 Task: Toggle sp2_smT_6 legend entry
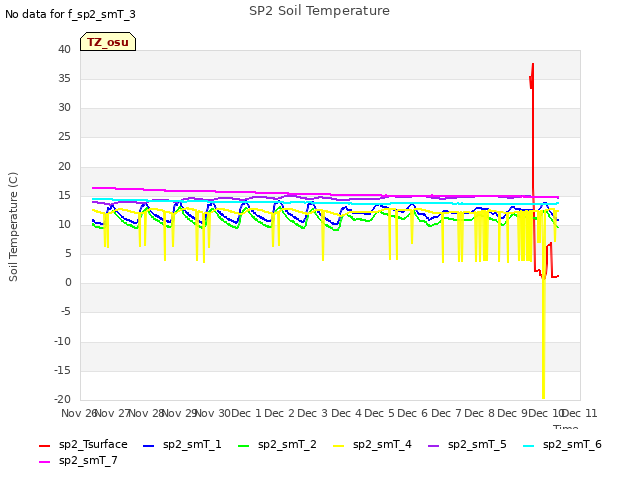coord(562,444)
